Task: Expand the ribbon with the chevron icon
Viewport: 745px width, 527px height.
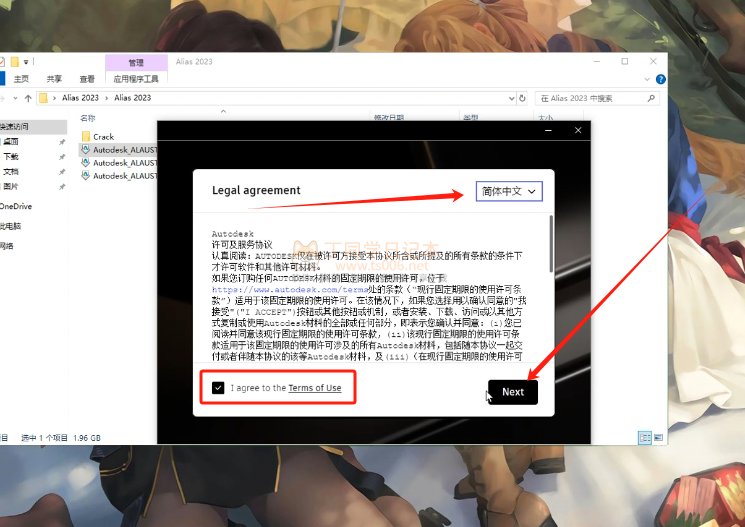Action: (x=647, y=79)
